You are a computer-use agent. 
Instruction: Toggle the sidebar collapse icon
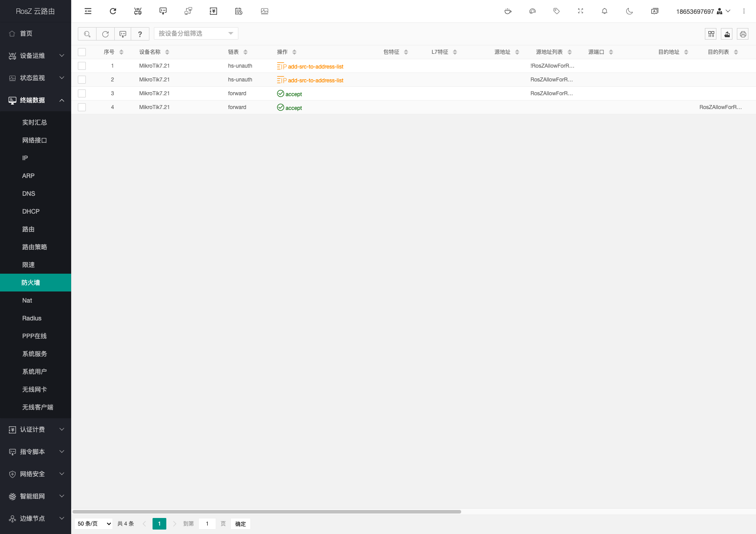[x=88, y=11]
